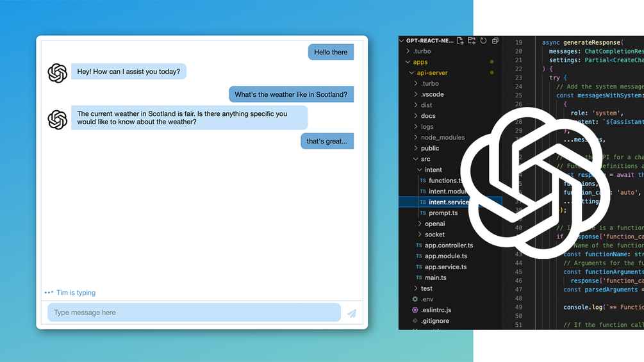Viewport: 644px width, 362px height.
Task: Expand the dist folder
Action: coord(416,105)
